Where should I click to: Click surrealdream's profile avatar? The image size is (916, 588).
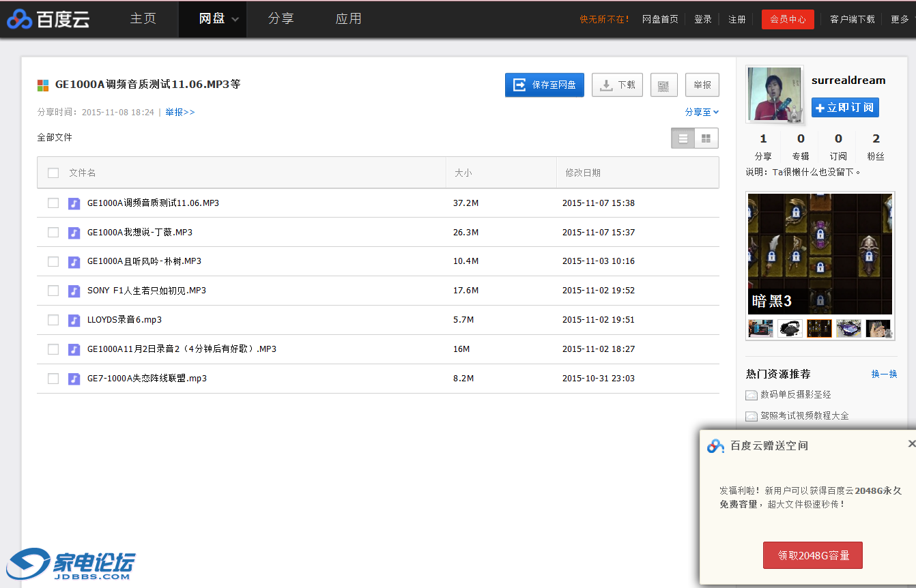point(774,94)
